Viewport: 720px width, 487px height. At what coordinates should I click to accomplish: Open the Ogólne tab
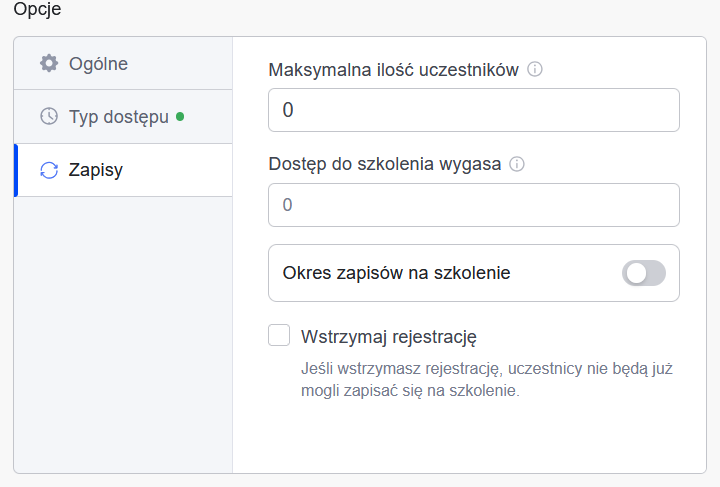click(98, 64)
